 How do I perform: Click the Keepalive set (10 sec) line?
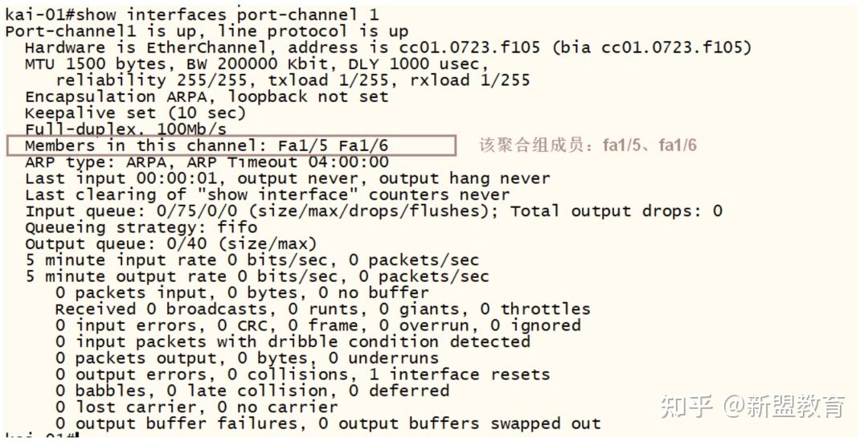point(135,113)
